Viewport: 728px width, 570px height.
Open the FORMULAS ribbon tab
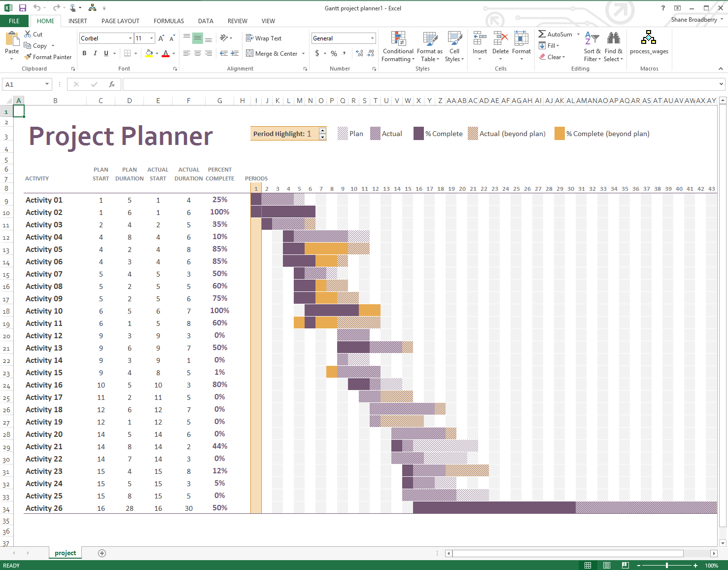pyautogui.click(x=169, y=21)
